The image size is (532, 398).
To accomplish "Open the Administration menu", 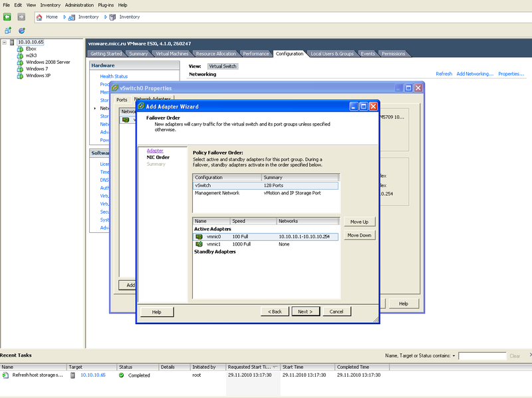I will coord(79,5).
